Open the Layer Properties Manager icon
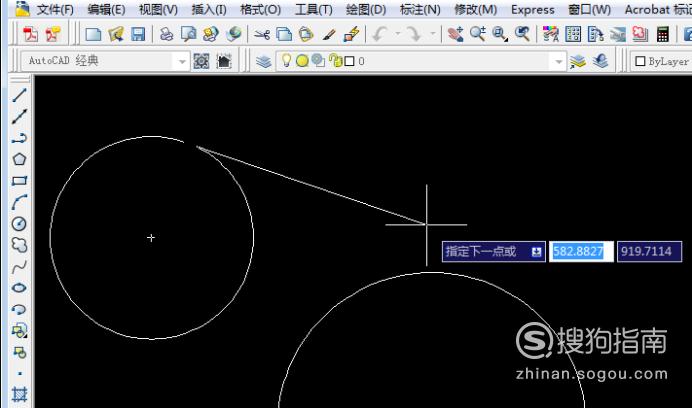Image resolution: width=692 pixels, height=408 pixels. [263, 61]
